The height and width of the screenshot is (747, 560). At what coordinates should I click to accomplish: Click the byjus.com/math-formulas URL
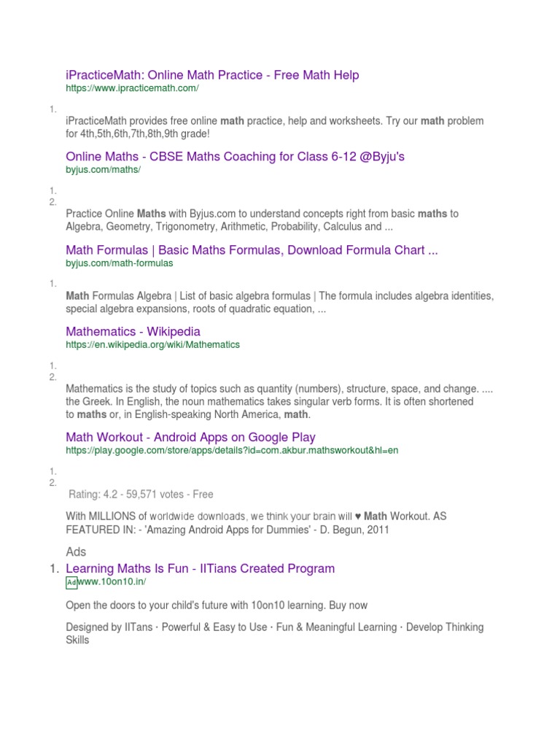coord(120,263)
